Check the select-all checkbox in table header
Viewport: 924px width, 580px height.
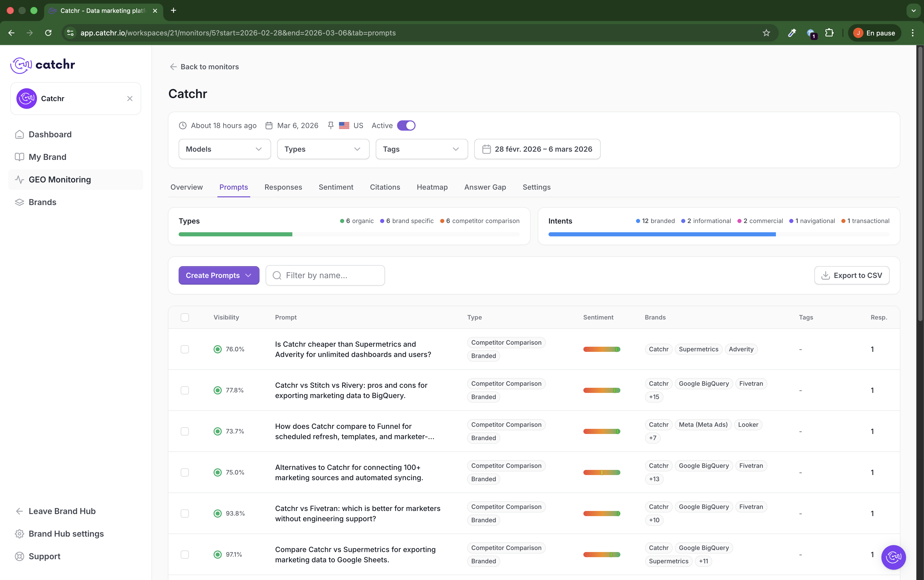pos(185,317)
